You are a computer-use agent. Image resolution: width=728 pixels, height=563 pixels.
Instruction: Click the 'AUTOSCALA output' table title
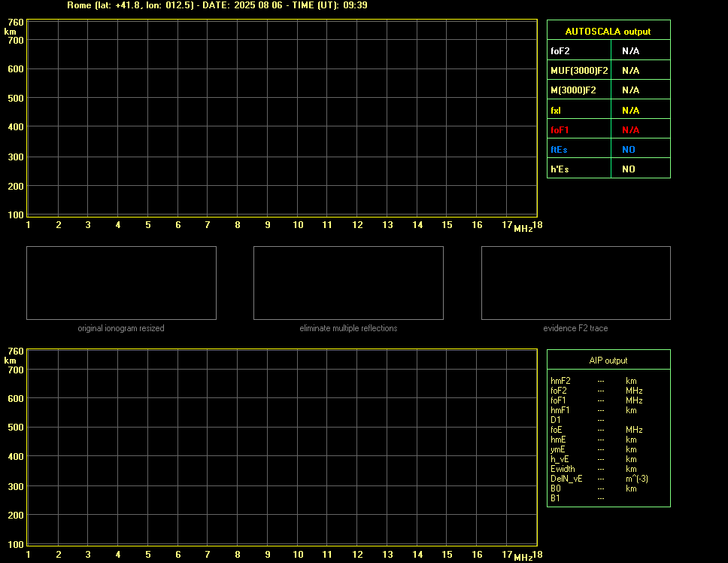[608, 32]
